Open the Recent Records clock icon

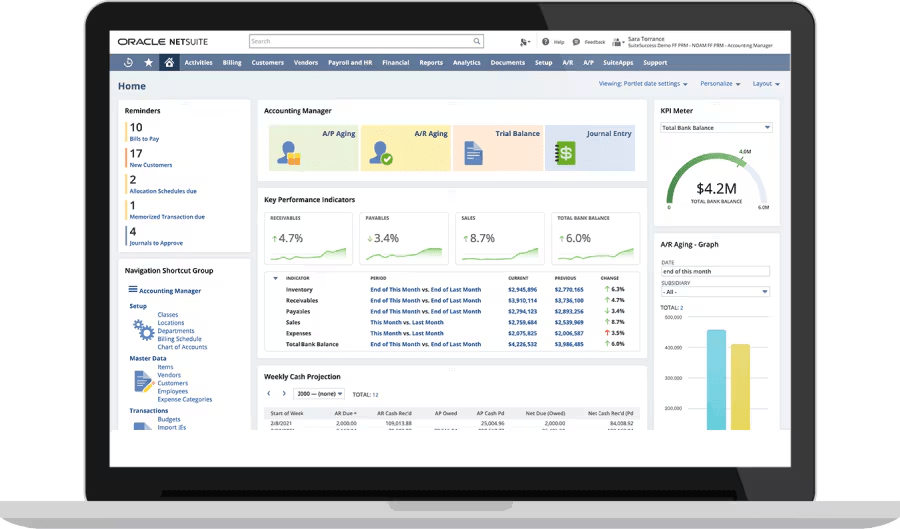129,62
